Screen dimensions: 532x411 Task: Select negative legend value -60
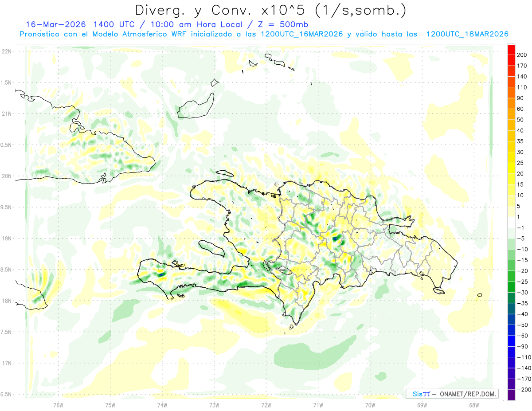click(x=523, y=336)
